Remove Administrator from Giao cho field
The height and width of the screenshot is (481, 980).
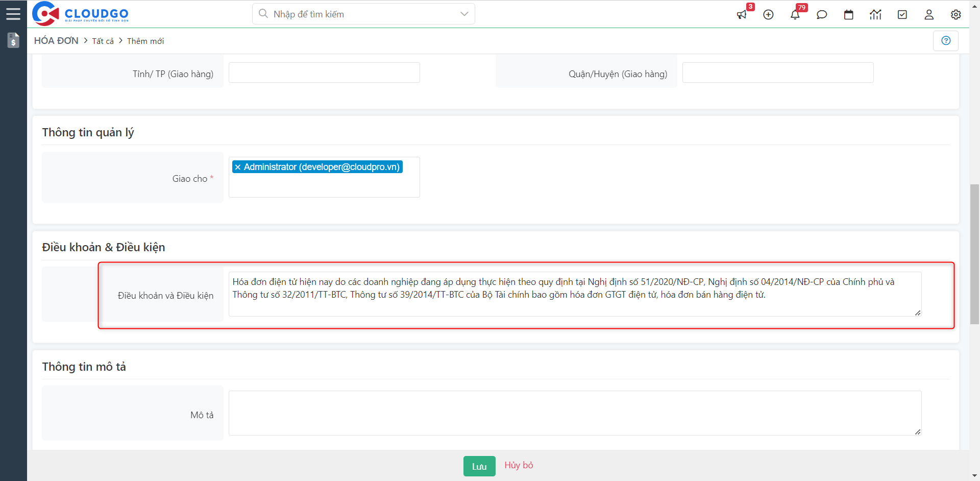(x=238, y=167)
